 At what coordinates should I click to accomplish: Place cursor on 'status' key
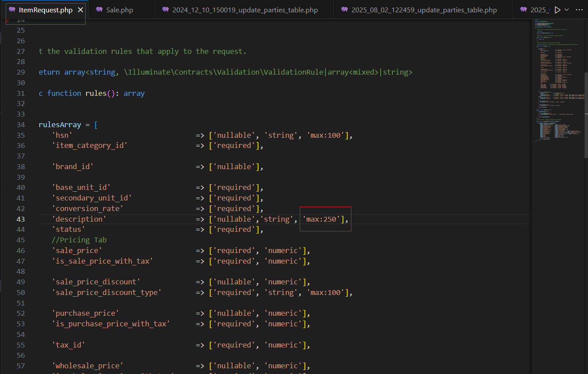pos(68,229)
